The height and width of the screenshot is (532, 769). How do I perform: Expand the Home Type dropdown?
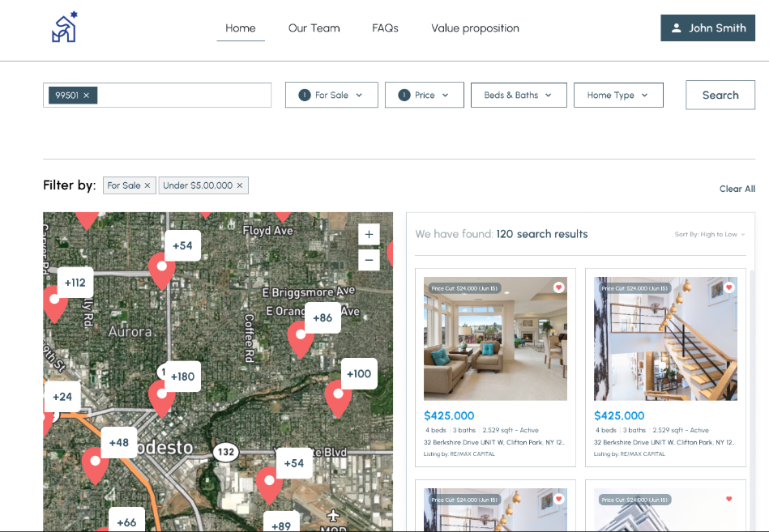(x=618, y=95)
